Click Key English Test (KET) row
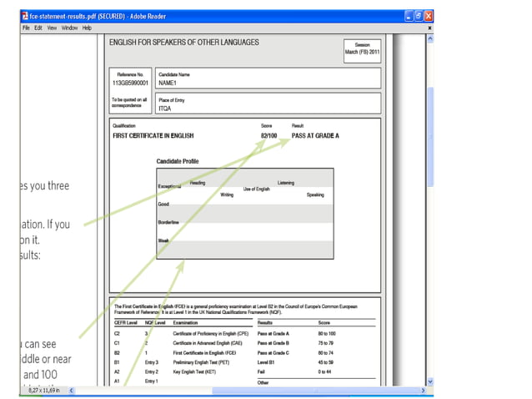Image resolution: width=532 pixels, height=399 pixels. pos(194,371)
